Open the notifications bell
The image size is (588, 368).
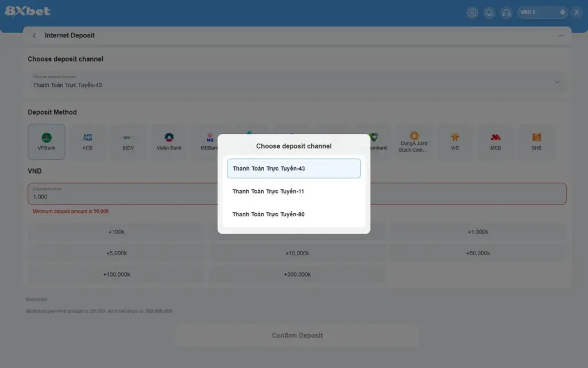point(489,13)
